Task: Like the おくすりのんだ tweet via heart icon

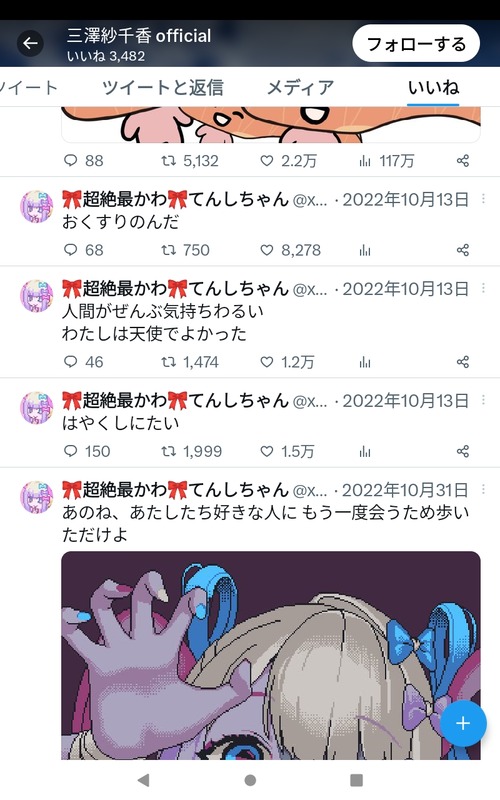Action: coord(267,250)
